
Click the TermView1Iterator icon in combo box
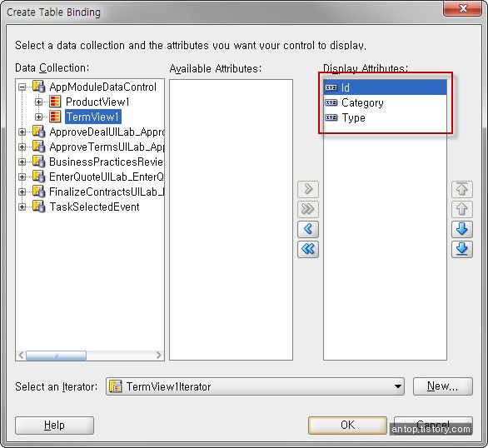click(116, 386)
